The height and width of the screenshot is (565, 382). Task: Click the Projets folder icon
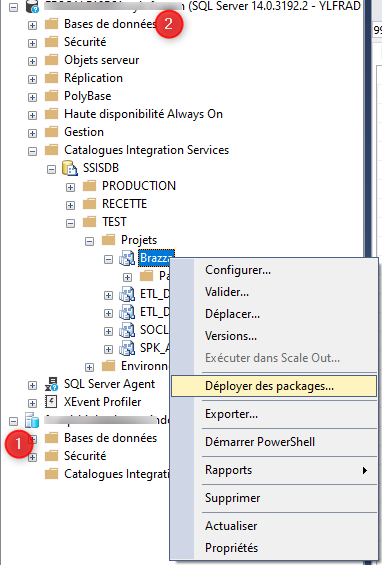coord(108,240)
